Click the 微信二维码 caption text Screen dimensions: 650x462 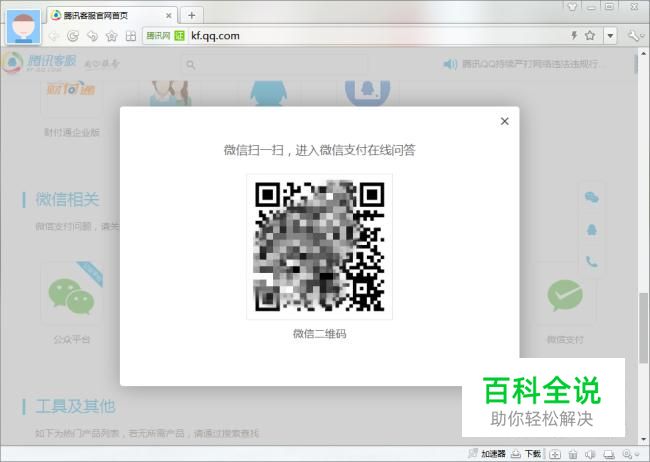[320, 334]
